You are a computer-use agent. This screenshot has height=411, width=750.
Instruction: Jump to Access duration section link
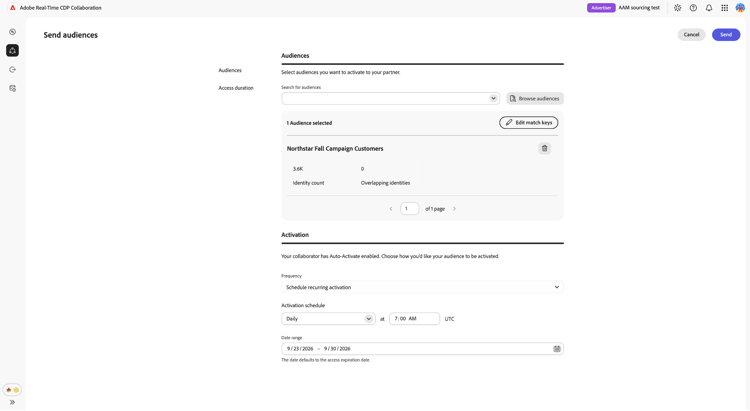pyautogui.click(x=236, y=88)
